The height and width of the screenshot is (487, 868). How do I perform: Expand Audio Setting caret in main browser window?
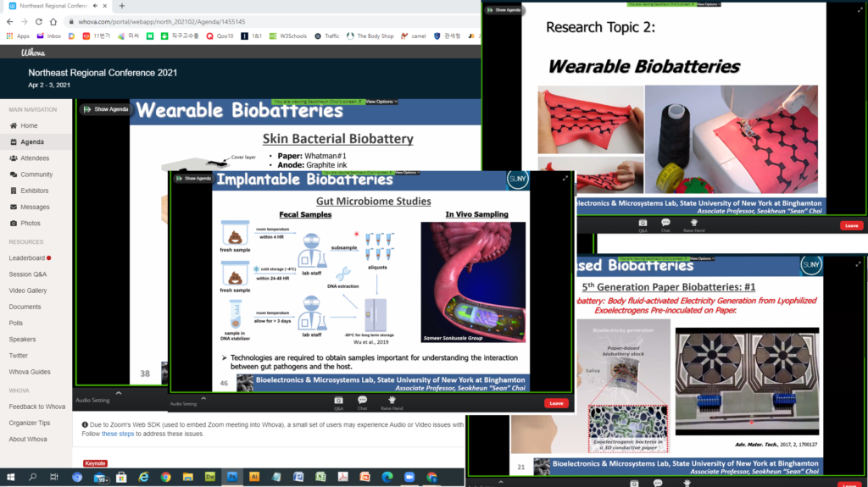(x=119, y=394)
